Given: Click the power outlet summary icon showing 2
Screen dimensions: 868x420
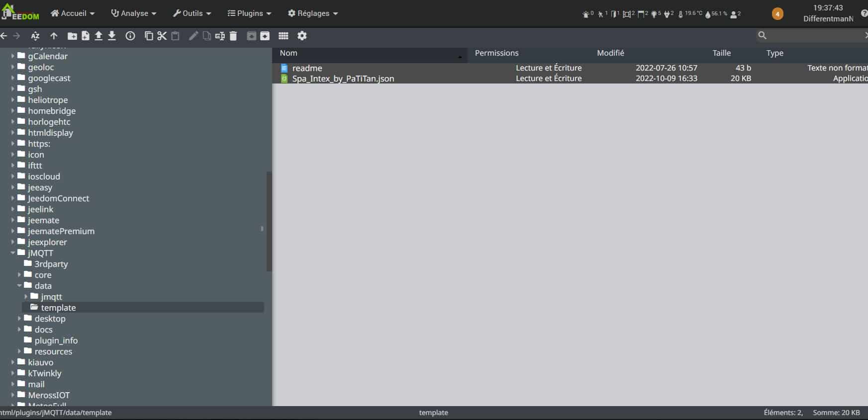Looking at the screenshot, I should (669, 14).
